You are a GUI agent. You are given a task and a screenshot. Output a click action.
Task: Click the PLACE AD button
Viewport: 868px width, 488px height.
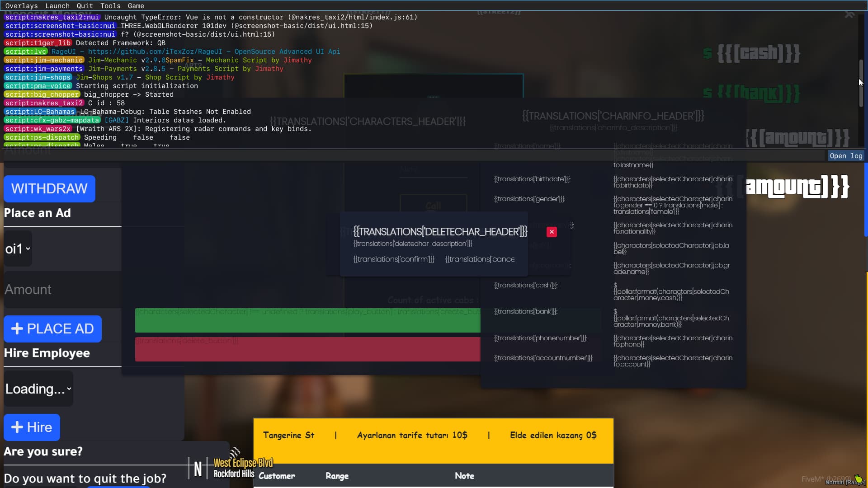(x=52, y=328)
